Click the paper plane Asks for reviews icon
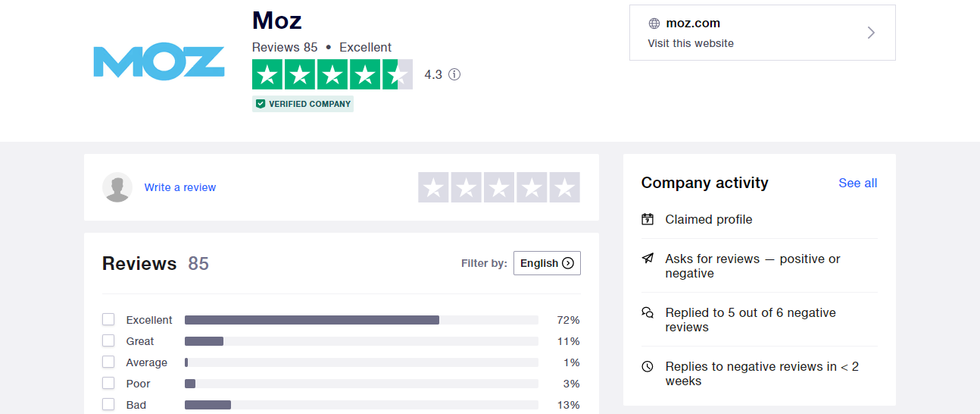 click(x=648, y=259)
